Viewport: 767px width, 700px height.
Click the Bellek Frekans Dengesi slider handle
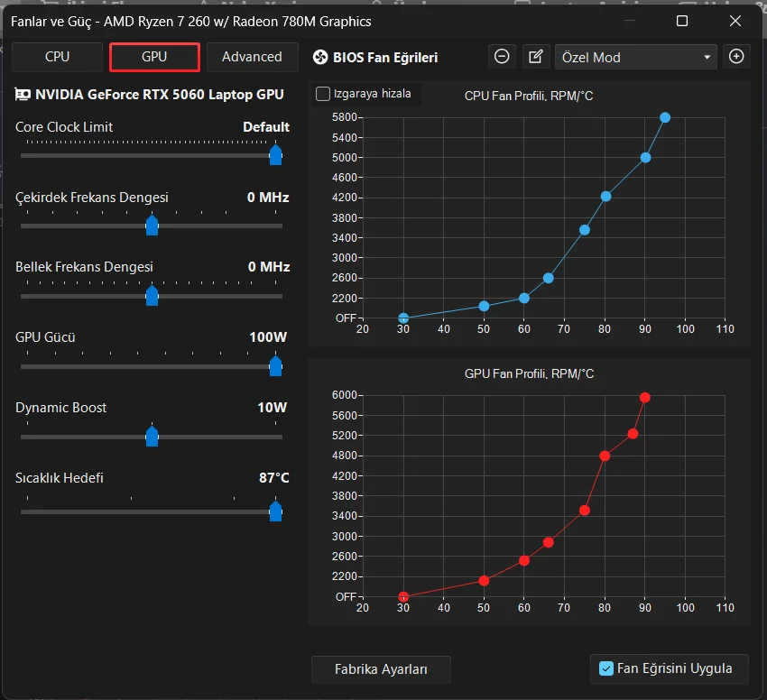[x=152, y=296]
